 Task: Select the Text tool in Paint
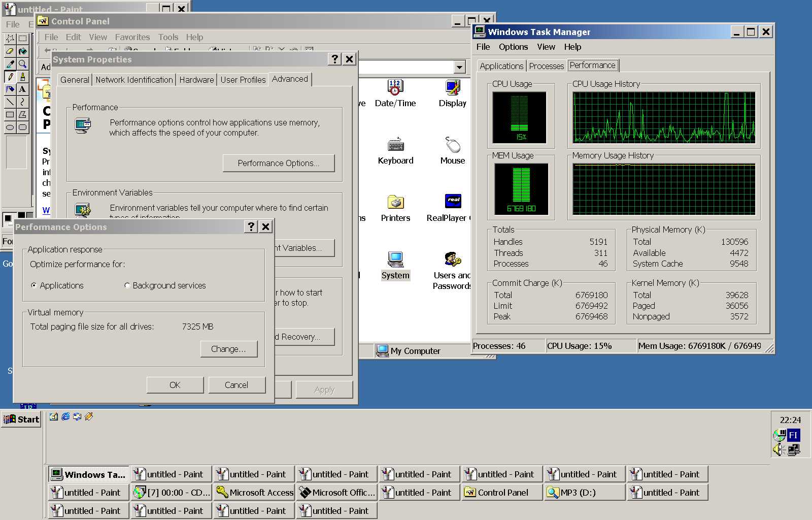pos(23,89)
